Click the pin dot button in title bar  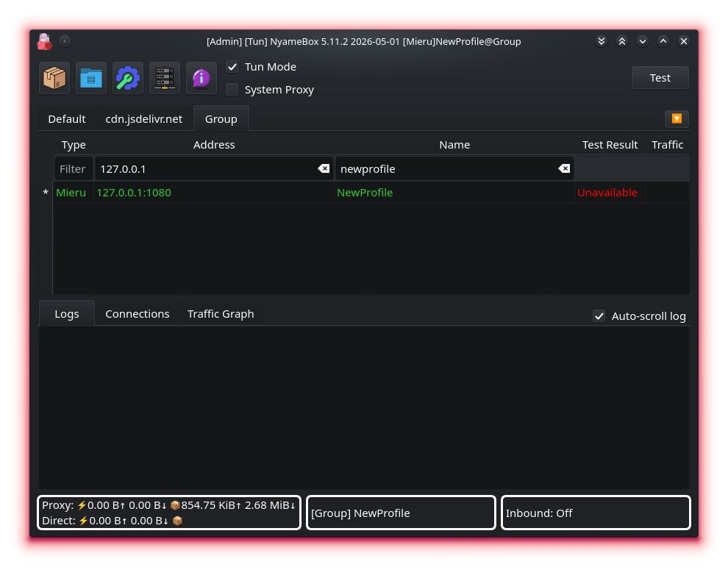(65, 41)
